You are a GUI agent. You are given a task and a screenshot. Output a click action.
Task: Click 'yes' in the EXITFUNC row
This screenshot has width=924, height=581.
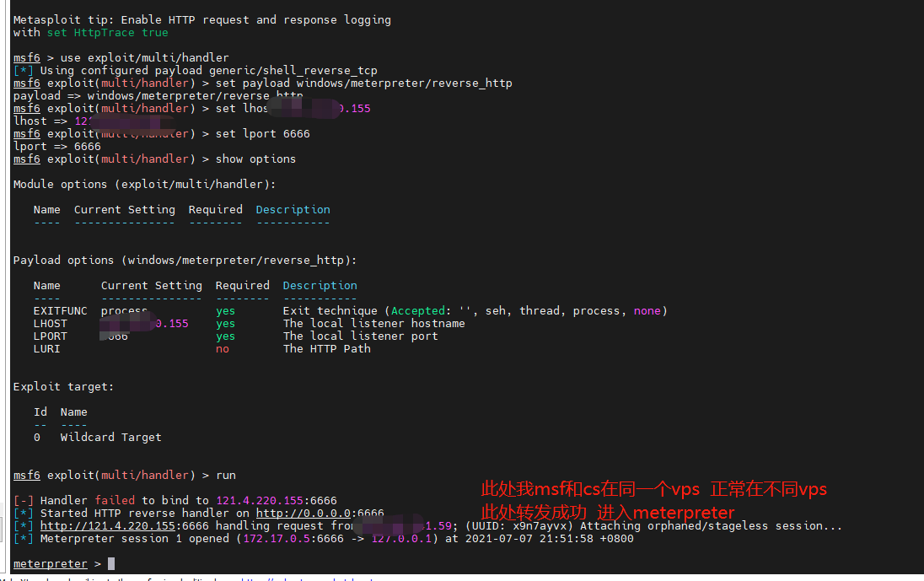(x=225, y=311)
